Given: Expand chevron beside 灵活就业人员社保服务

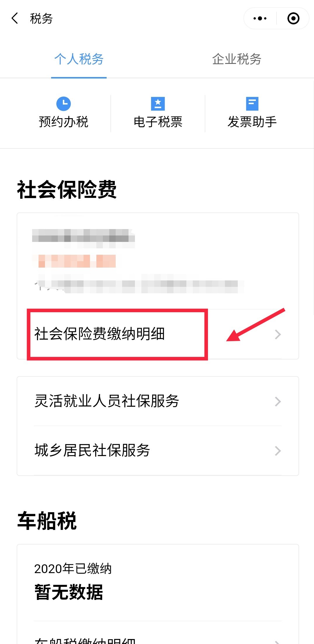Looking at the screenshot, I should [278, 402].
